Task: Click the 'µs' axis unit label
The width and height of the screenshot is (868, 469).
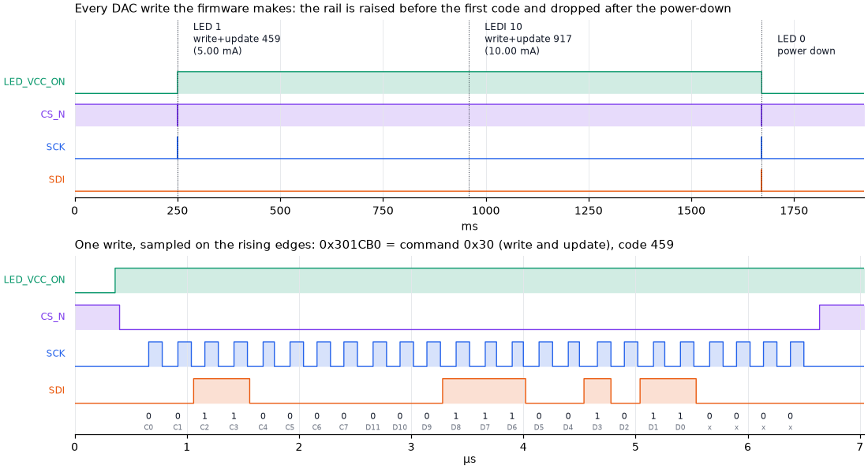Action: 470,460
